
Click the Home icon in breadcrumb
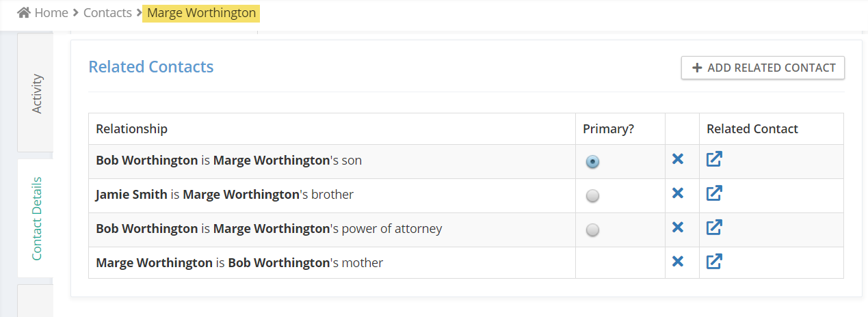point(24,13)
